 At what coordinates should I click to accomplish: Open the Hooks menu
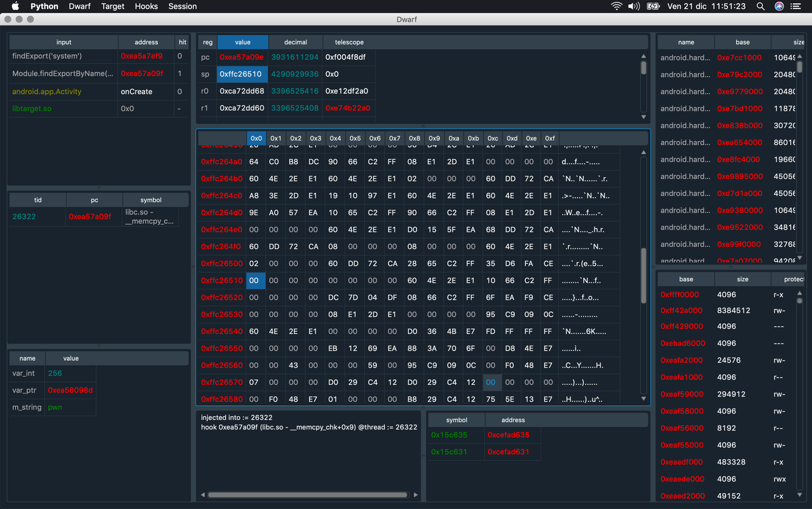coord(146,6)
